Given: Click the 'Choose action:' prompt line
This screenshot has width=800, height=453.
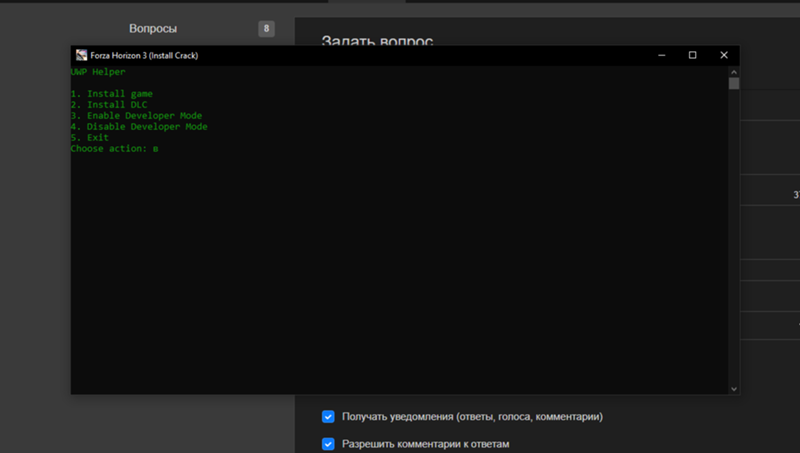Looking at the screenshot, I should click(x=114, y=148).
